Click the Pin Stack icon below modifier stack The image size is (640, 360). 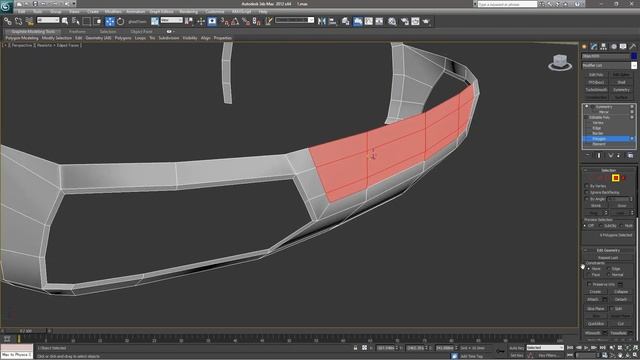click(588, 156)
